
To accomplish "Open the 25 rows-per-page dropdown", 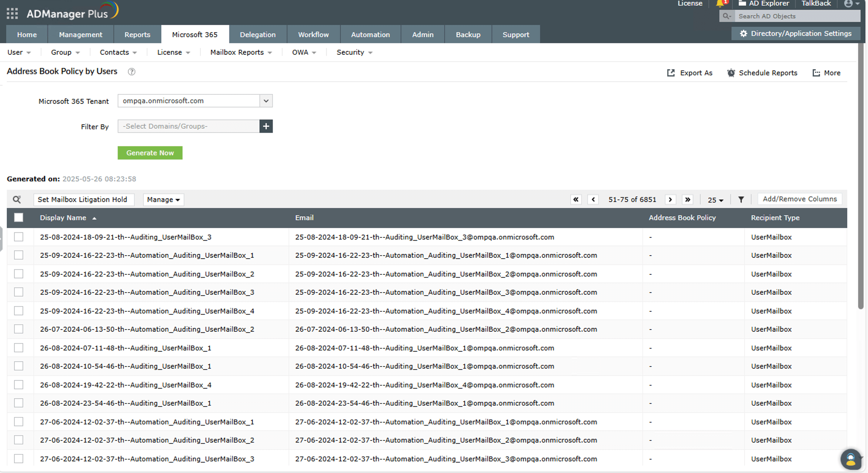I will [x=715, y=200].
